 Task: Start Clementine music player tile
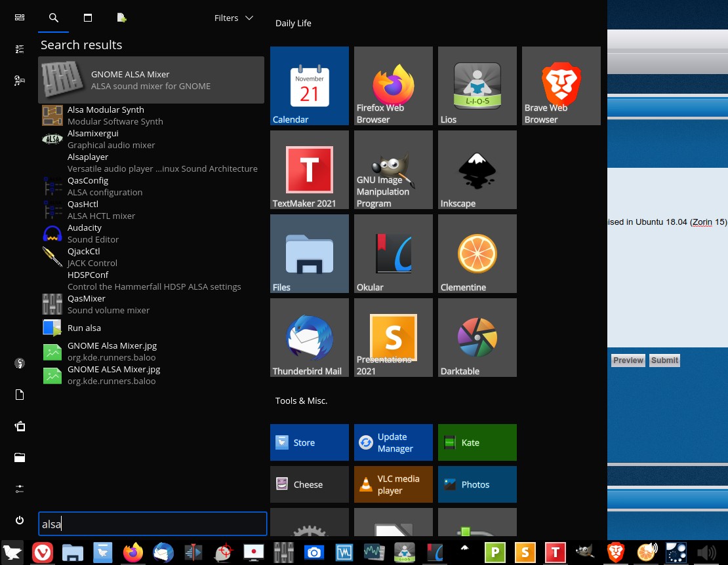point(477,254)
